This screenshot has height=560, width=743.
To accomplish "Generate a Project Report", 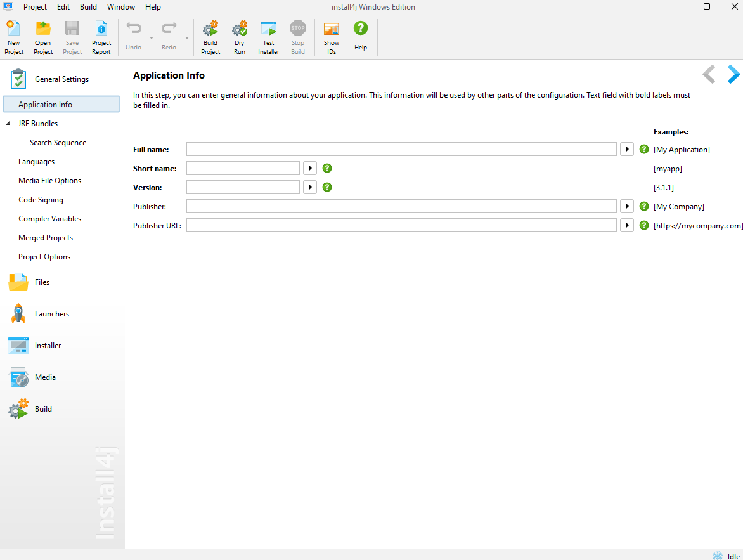I will coord(101,37).
